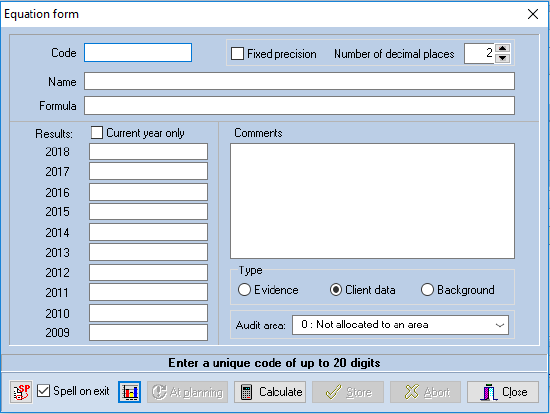Image resolution: width=550 pixels, height=414 pixels.
Task: Click the Abort button
Action: pyautogui.click(x=425, y=392)
